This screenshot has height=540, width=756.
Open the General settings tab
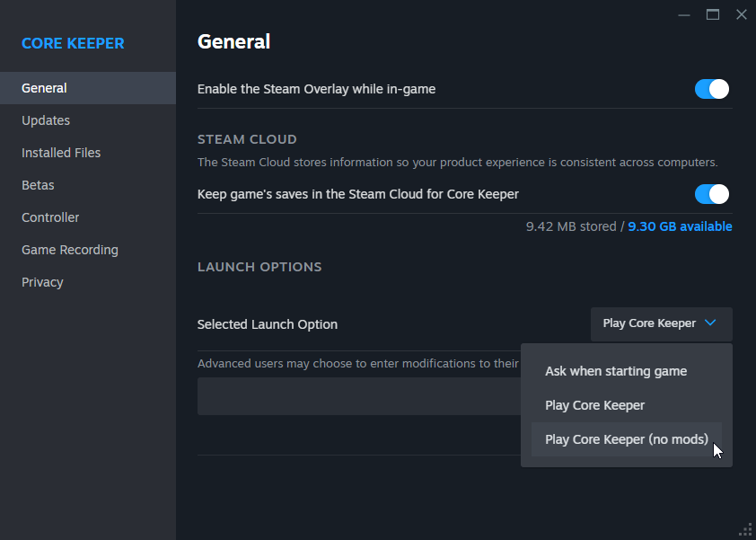(x=44, y=88)
